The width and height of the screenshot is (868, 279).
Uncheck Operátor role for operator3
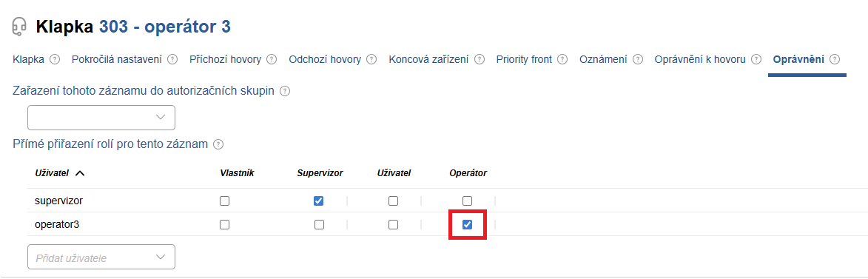click(467, 224)
